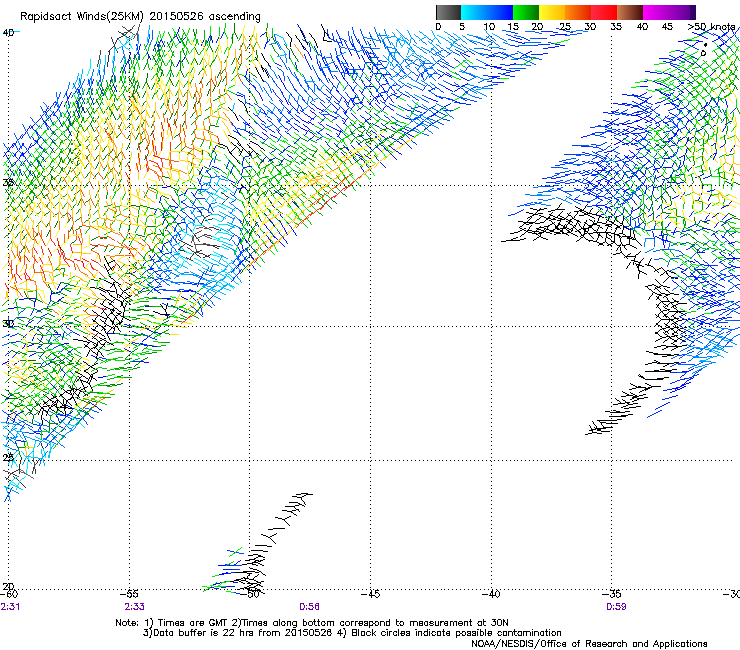Click the orange 25-30 knots legend swatch
740x650 pixels.
578,12
